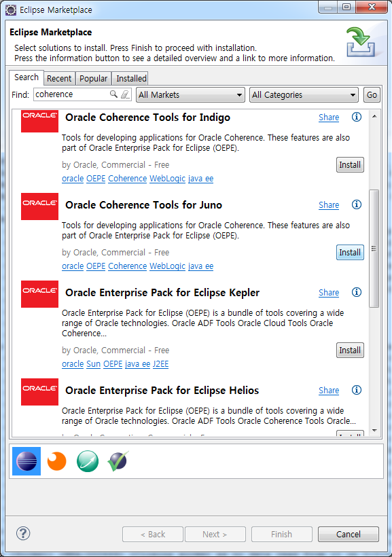Click title Oracle Enterprise Pack for Eclipse Kepler

click(x=162, y=293)
